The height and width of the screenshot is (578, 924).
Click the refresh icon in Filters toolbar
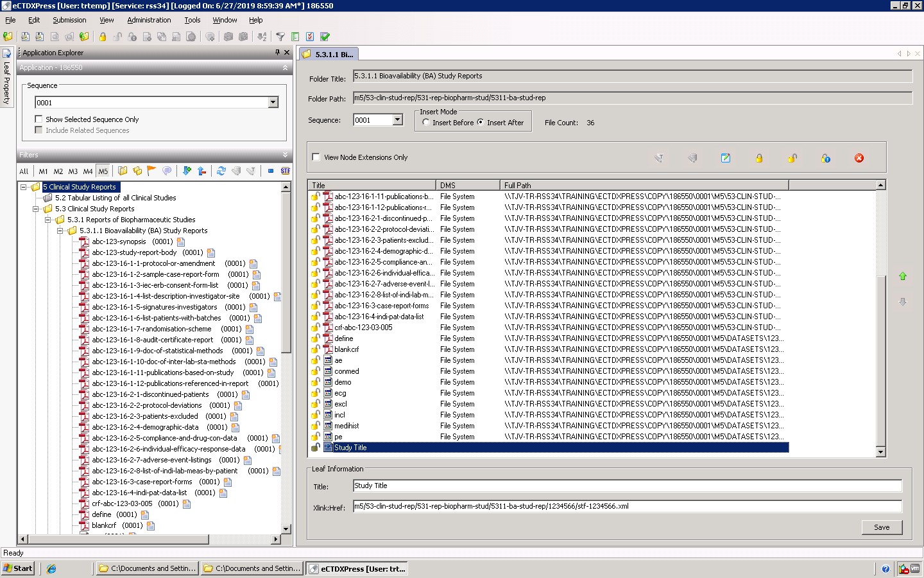(x=221, y=171)
